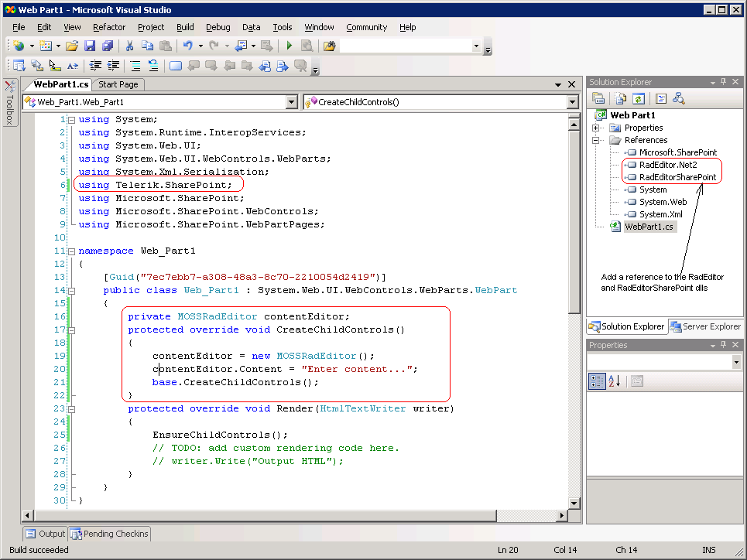The width and height of the screenshot is (747, 560).
Task: Comment out the selected lines
Action: pos(135,66)
